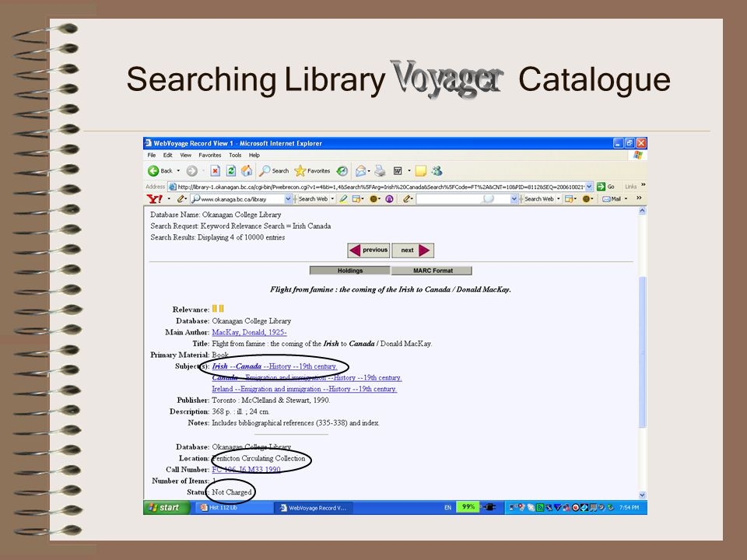Expand the second Search Web dropdown arrow
The height and width of the screenshot is (560, 747).
[x=559, y=199]
